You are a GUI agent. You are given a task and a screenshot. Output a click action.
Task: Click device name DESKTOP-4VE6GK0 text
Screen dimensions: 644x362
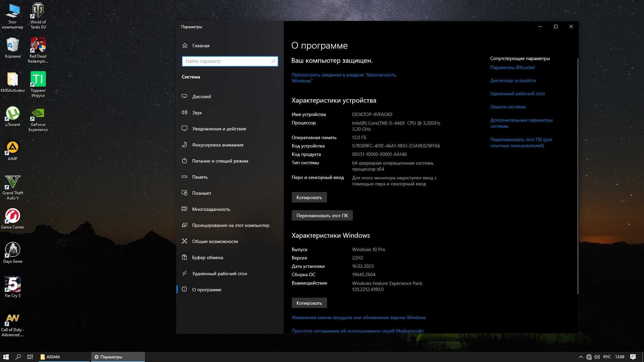point(372,114)
